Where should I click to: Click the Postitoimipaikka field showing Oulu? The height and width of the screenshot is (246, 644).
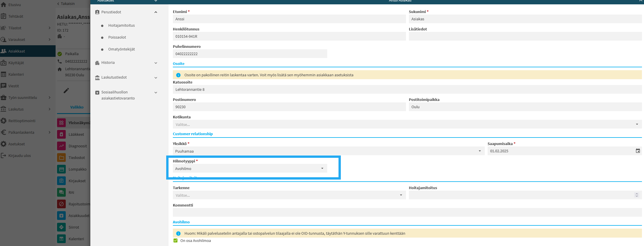click(525, 107)
